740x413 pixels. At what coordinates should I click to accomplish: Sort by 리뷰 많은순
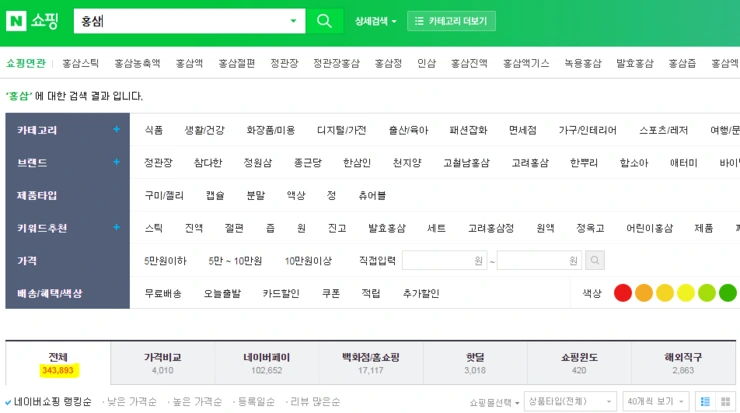(315, 402)
